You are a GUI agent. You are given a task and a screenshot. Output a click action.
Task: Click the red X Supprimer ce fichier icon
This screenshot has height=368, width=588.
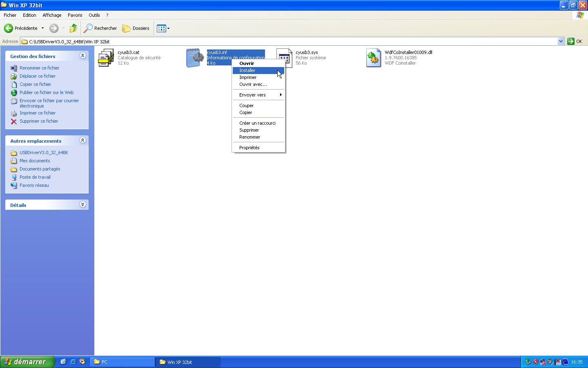coord(14,121)
